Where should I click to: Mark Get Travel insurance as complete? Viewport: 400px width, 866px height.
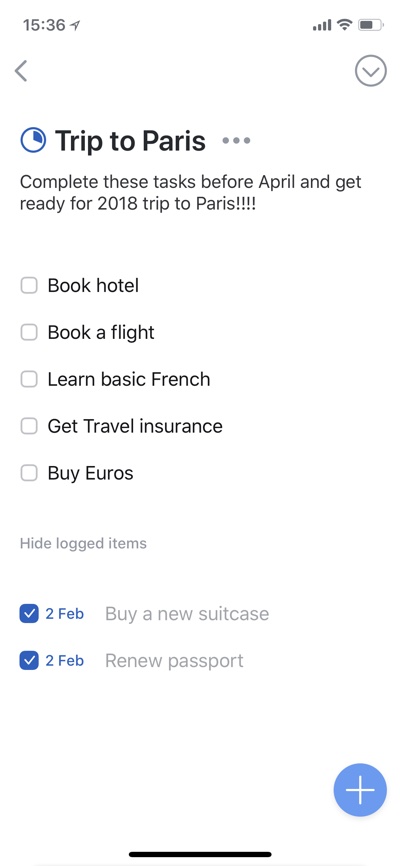pos(29,426)
